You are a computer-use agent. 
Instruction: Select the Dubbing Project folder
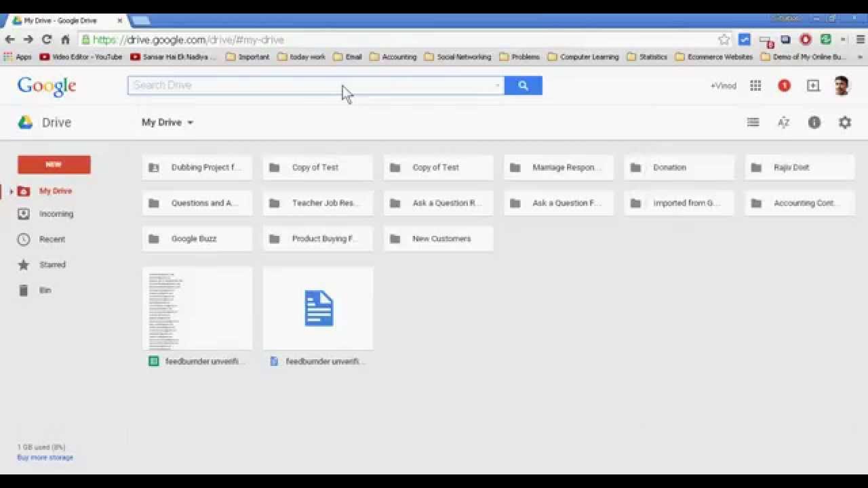tap(197, 167)
